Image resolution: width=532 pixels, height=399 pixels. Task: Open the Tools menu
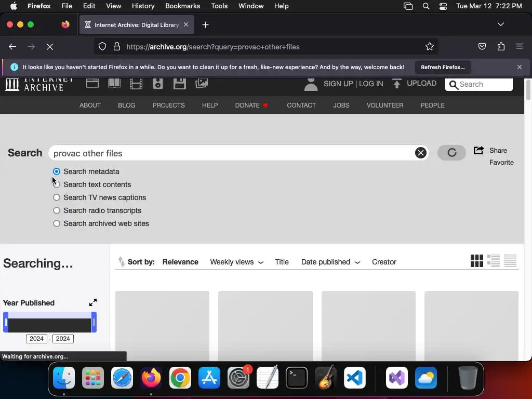pos(219,6)
